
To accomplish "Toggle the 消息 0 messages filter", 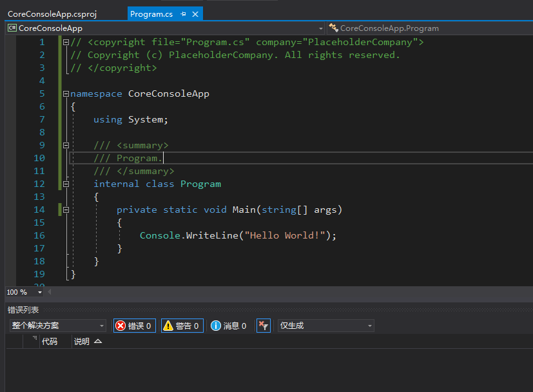I will [x=228, y=326].
